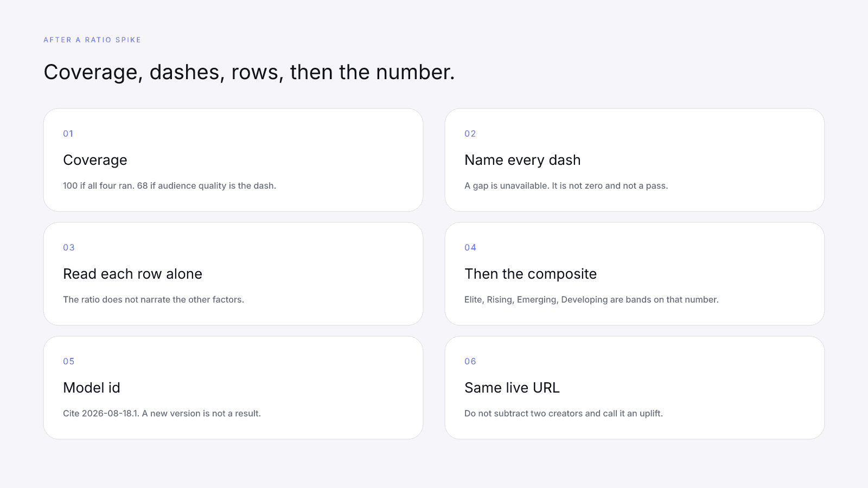The height and width of the screenshot is (488, 868).
Task: Click the number 02 label
Action: [x=470, y=133]
